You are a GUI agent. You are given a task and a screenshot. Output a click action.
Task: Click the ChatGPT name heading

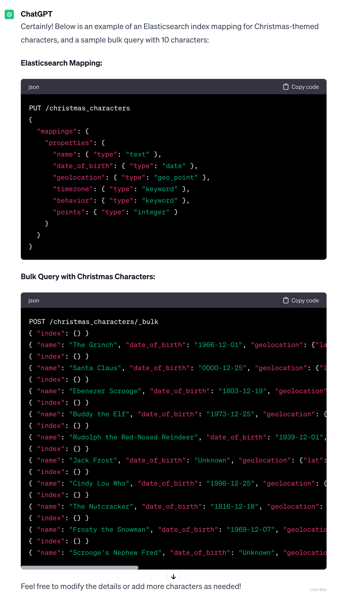coord(36,14)
